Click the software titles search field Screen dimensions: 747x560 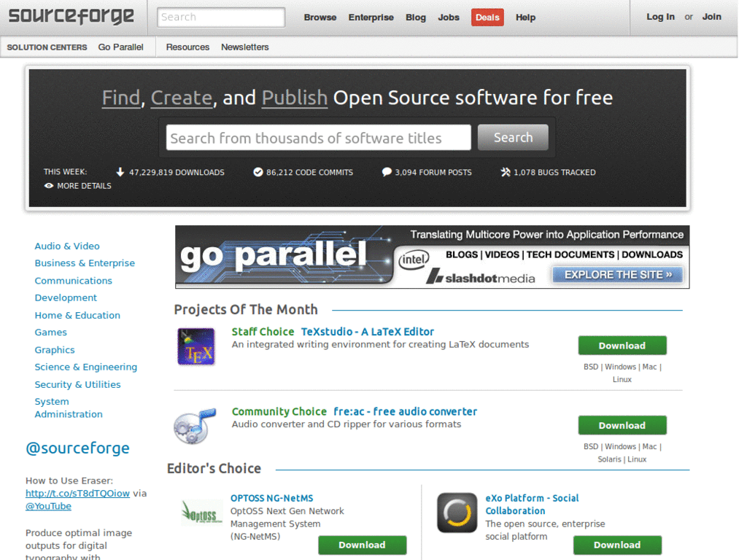tap(317, 137)
